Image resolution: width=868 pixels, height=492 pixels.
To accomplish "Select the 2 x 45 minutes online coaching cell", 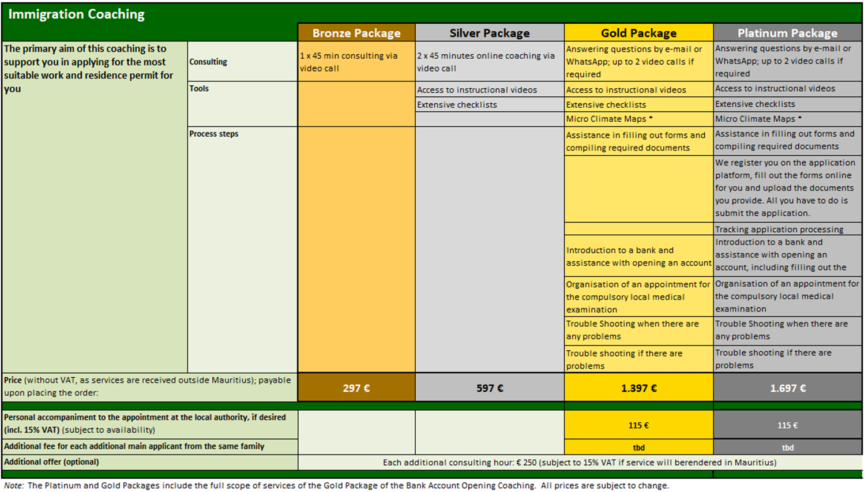I will pyautogui.click(x=486, y=62).
